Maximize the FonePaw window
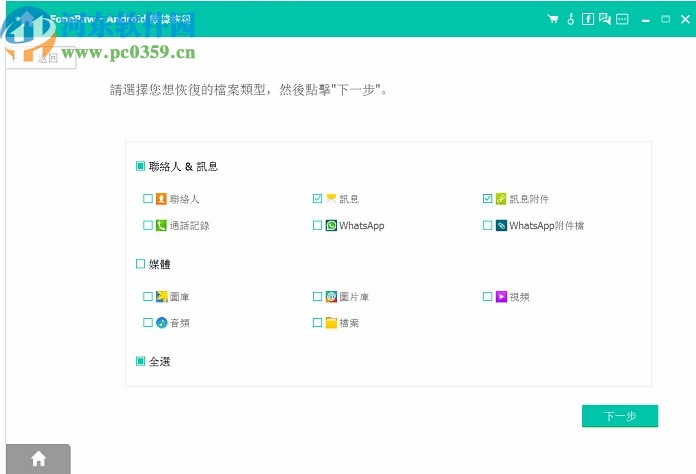 coord(665,19)
